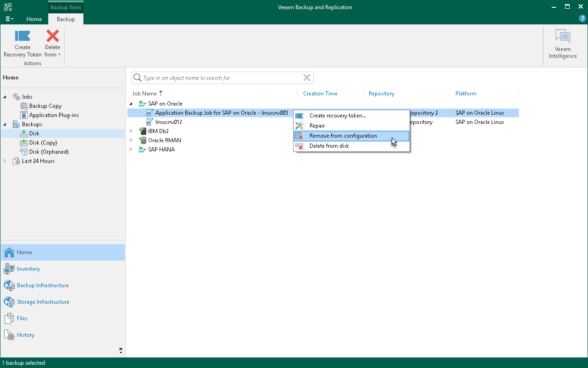Click the SAP HANA group icon
This screenshot has width=588, height=368.
(x=142, y=150)
